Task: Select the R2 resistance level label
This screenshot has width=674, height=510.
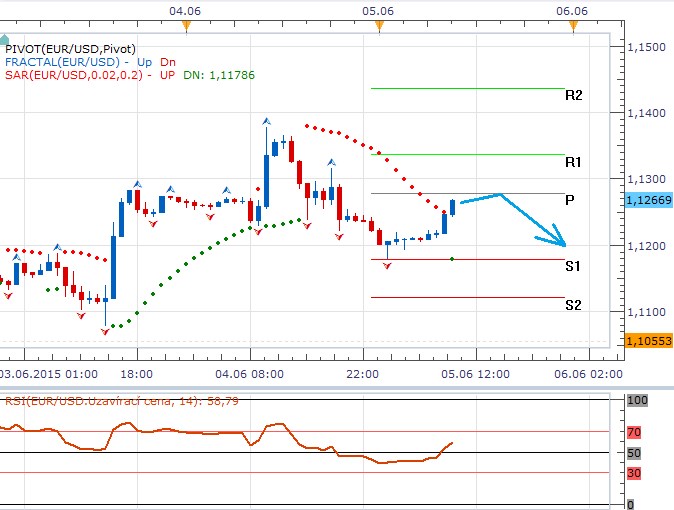Action: (x=573, y=96)
